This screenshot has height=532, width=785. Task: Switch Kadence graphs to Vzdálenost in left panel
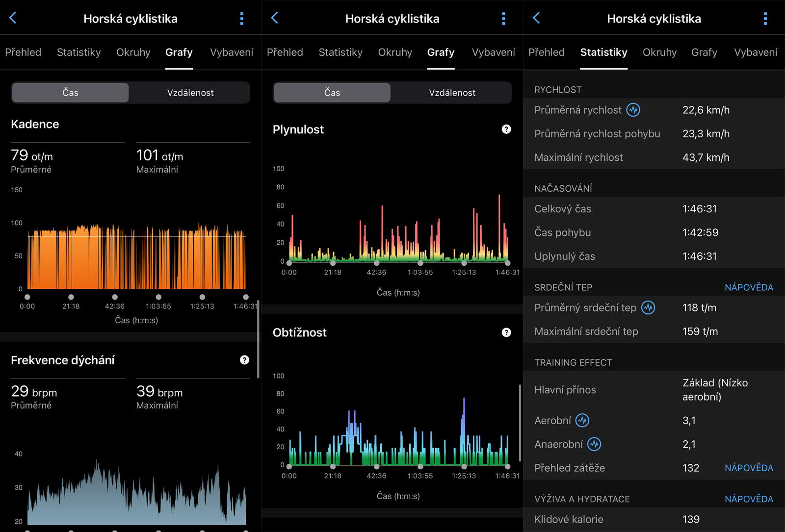click(190, 93)
